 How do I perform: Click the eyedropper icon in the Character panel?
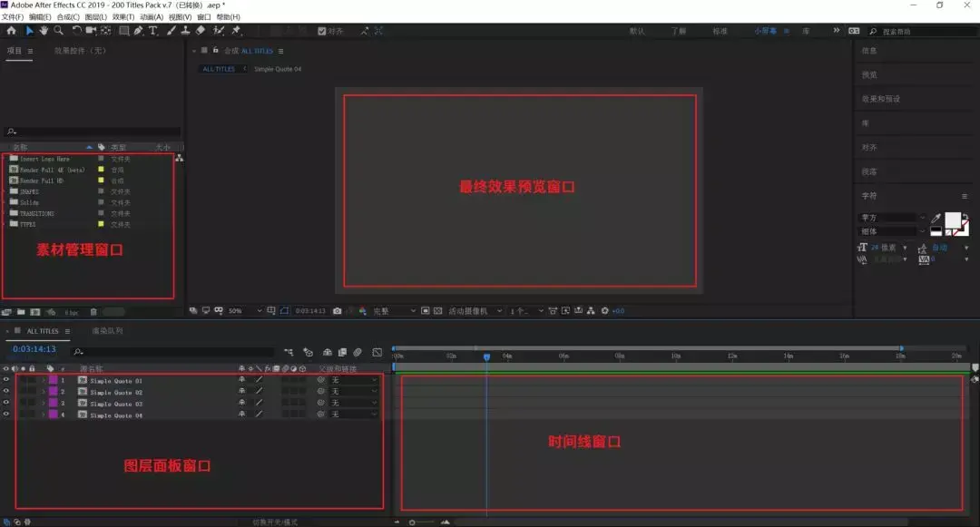tap(936, 219)
